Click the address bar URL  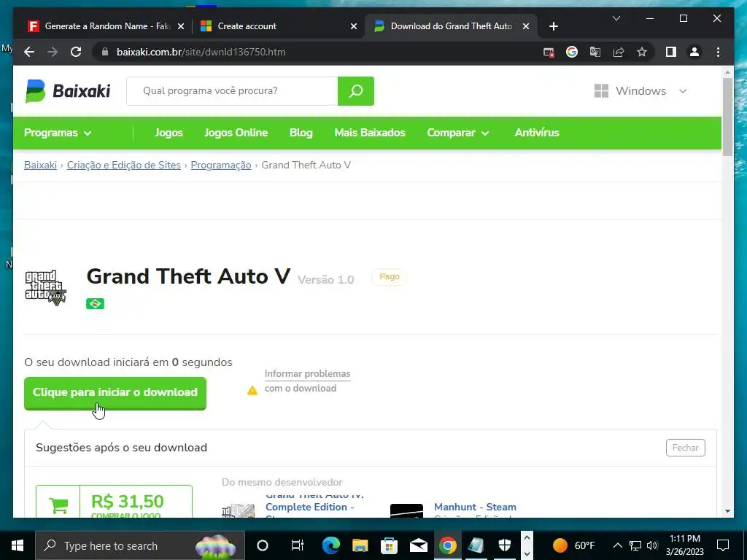(x=201, y=52)
